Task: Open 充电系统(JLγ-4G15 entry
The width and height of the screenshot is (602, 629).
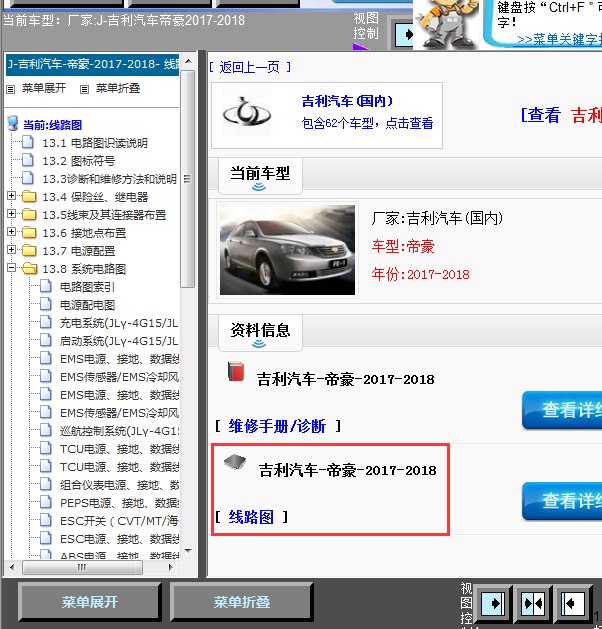Action: [x=119, y=323]
